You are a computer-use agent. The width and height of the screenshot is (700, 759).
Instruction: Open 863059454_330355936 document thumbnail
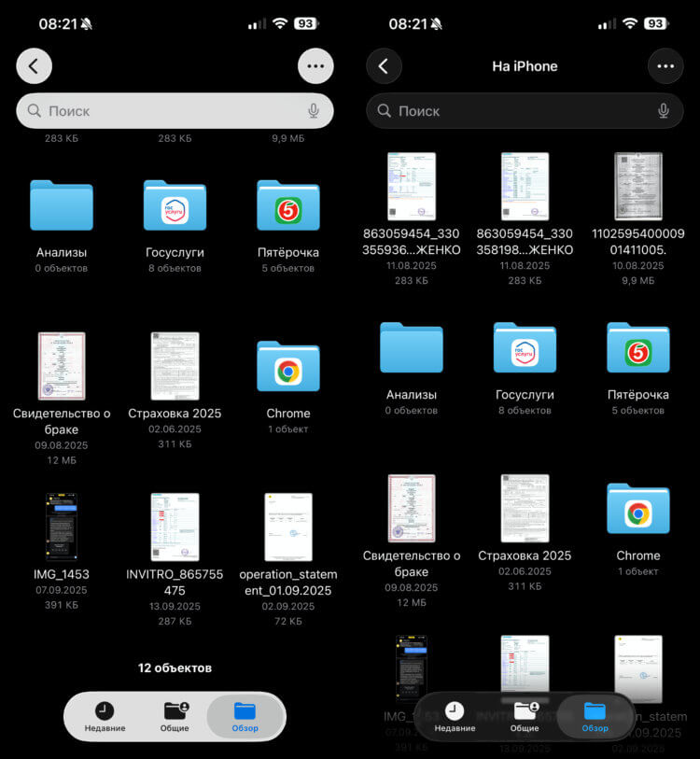[412, 187]
